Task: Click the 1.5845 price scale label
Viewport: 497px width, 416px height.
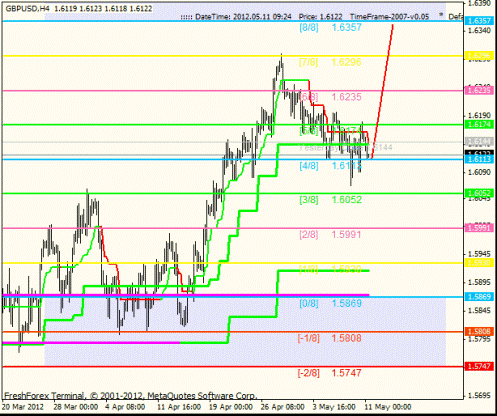Action: 479,311
